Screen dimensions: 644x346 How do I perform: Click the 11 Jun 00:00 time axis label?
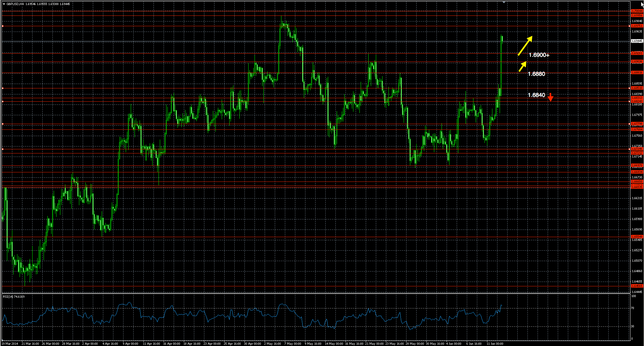click(495, 343)
